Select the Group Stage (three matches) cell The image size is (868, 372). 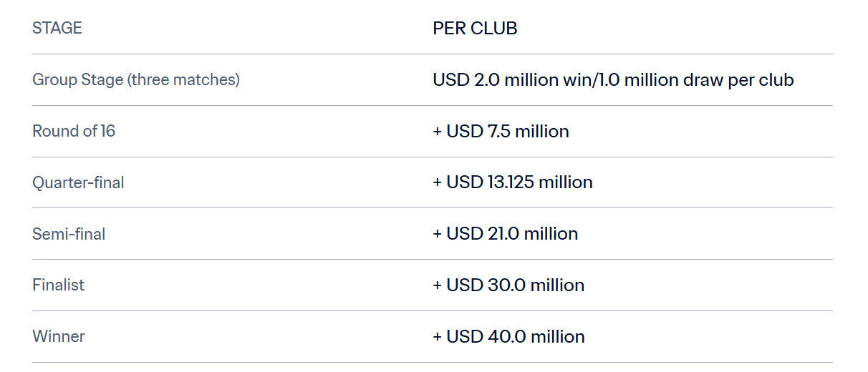[x=136, y=80]
